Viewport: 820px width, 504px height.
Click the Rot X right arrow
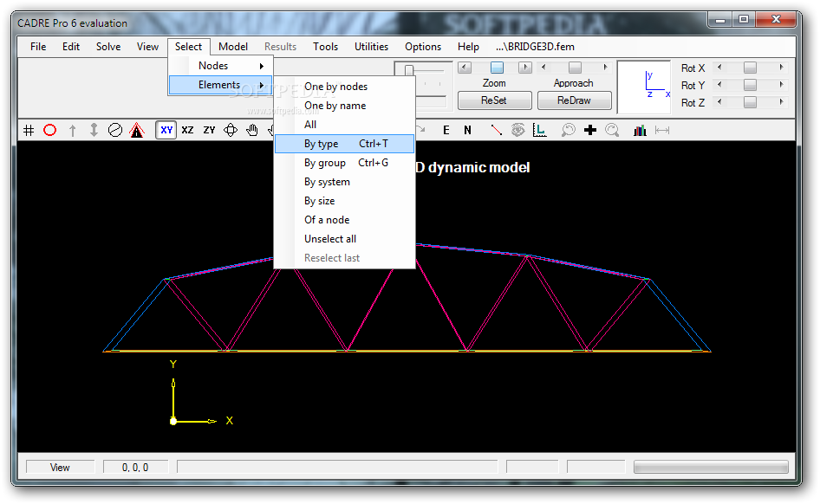[781, 68]
